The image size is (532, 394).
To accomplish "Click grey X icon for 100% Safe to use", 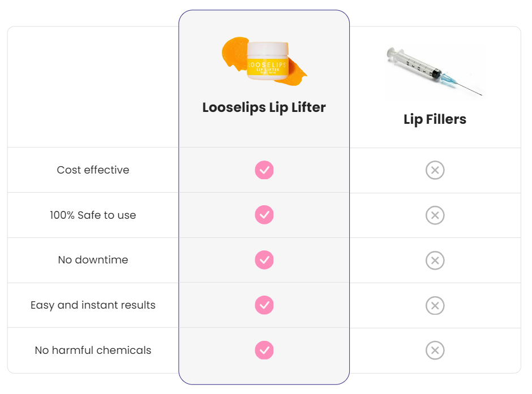I will (435, 215).
